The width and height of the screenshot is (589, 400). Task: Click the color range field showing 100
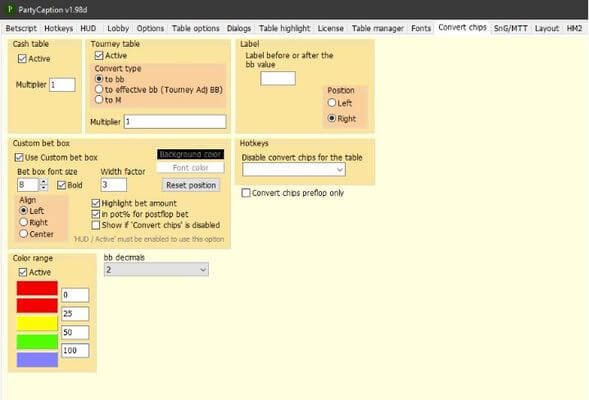[75, 350]
